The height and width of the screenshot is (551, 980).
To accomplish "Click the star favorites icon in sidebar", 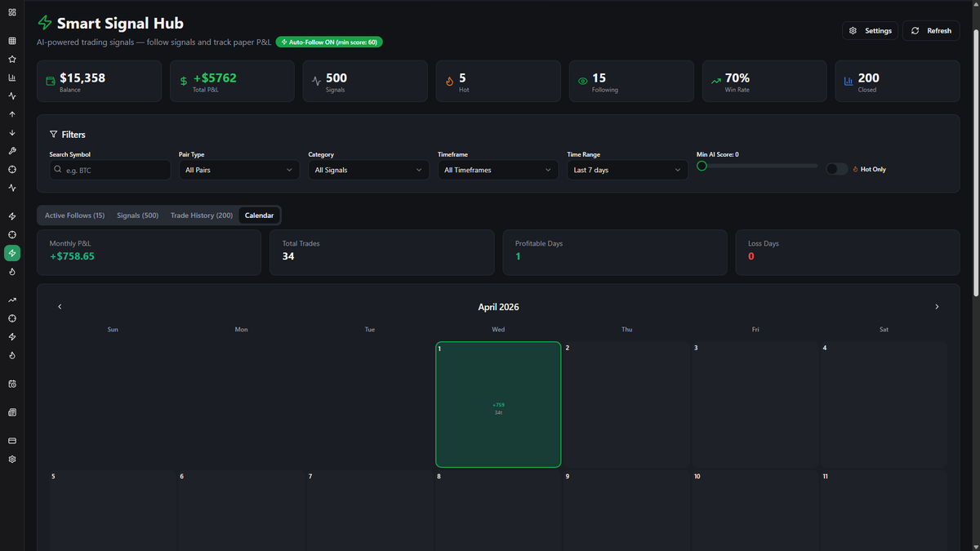I will [12, 60].
